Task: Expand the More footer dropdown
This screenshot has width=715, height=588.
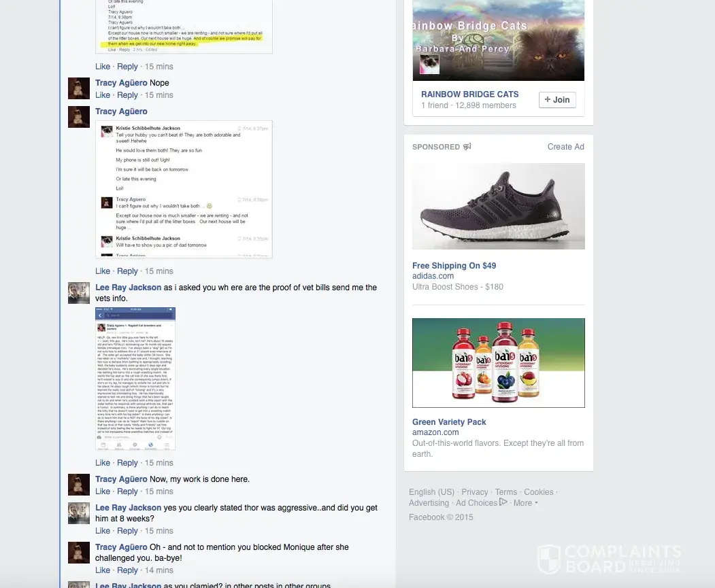Action: click(x=525, y=503)
